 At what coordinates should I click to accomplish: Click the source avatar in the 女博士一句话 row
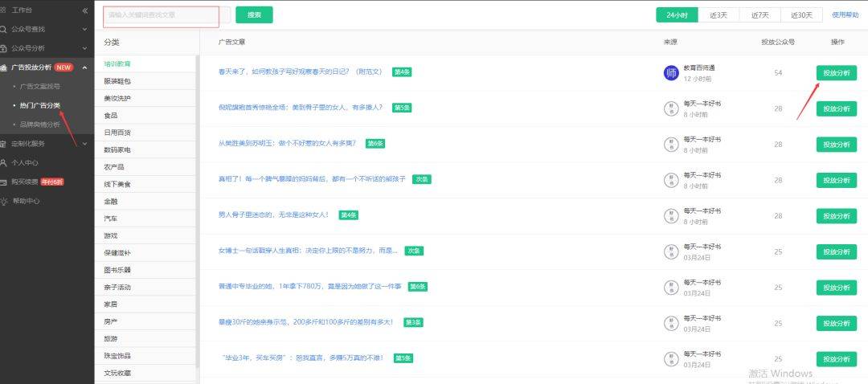[x=671, y=251]
